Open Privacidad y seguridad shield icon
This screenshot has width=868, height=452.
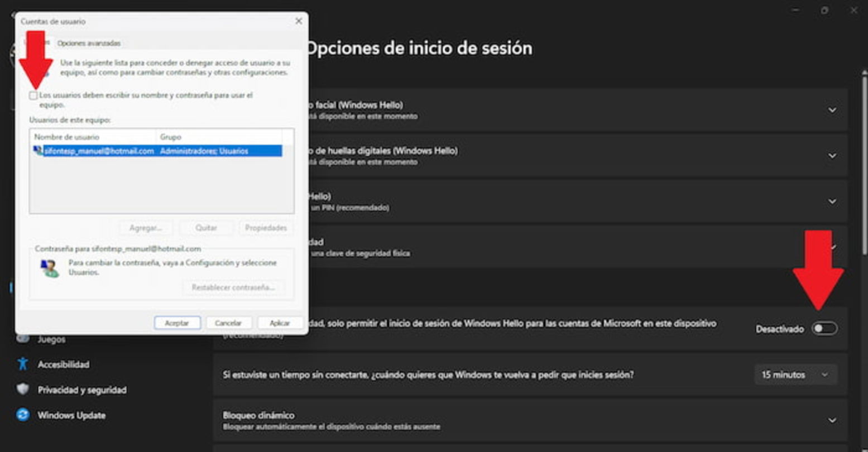coord(22,390)
